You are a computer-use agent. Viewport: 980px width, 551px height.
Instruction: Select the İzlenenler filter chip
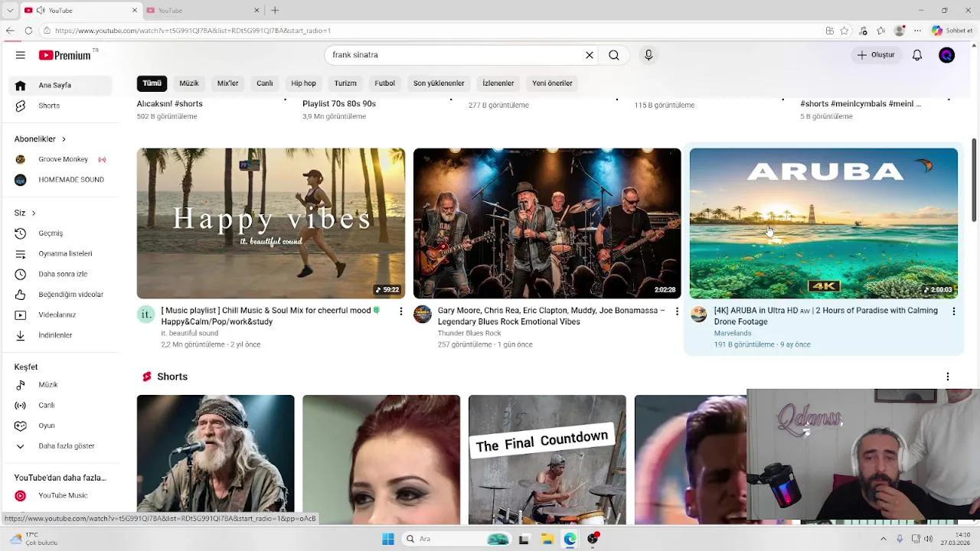pos(498,83)
